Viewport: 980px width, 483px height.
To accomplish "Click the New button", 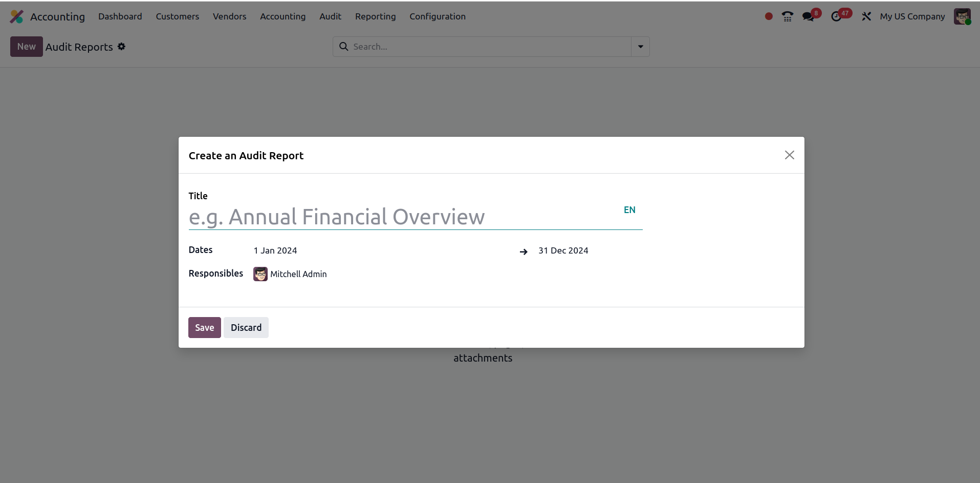I will click(x=27, y=47).
